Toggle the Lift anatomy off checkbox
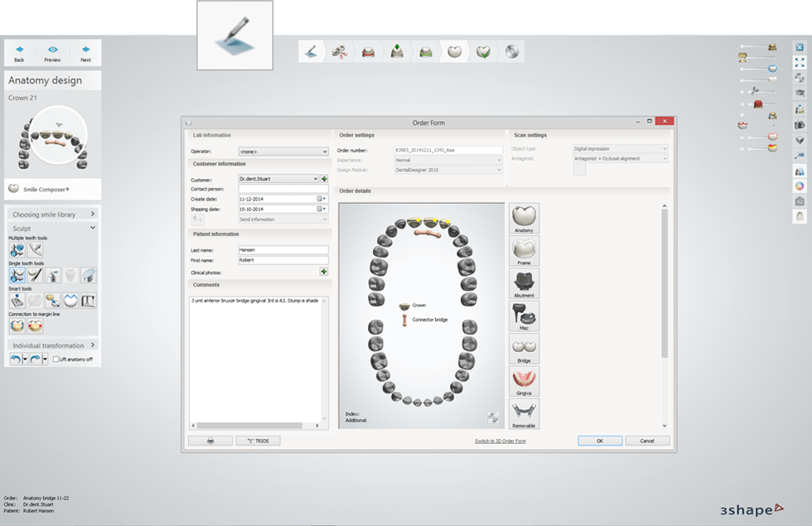The image size is (812, 526). point(58,359)
